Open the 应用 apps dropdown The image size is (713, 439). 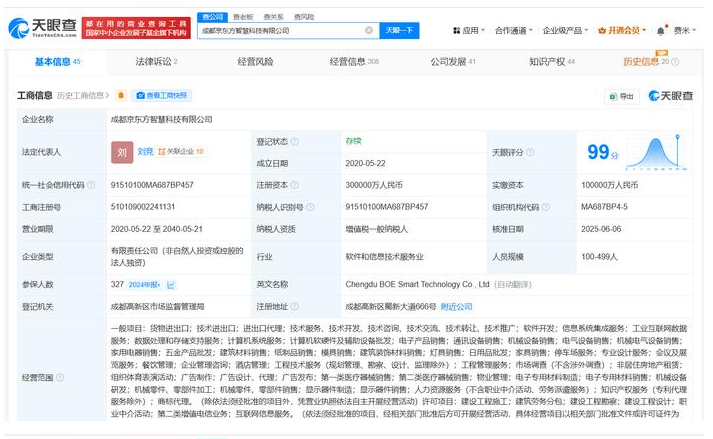[469, 30]
